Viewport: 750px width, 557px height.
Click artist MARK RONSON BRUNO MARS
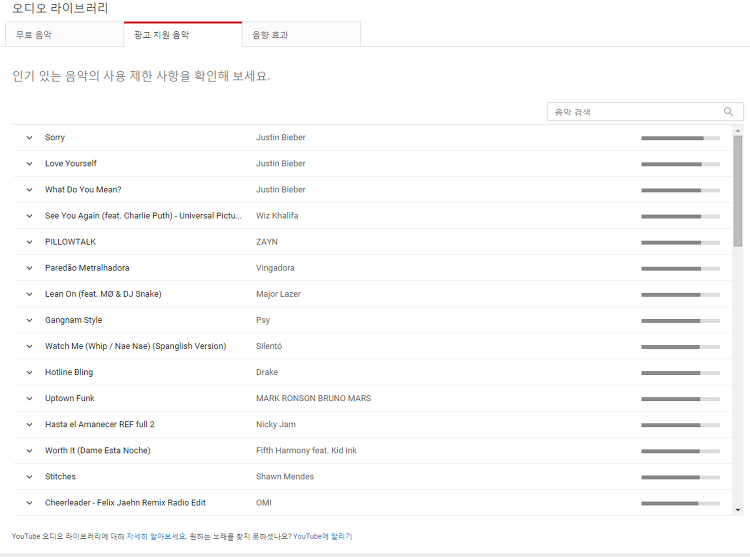[x=313, y=398]
